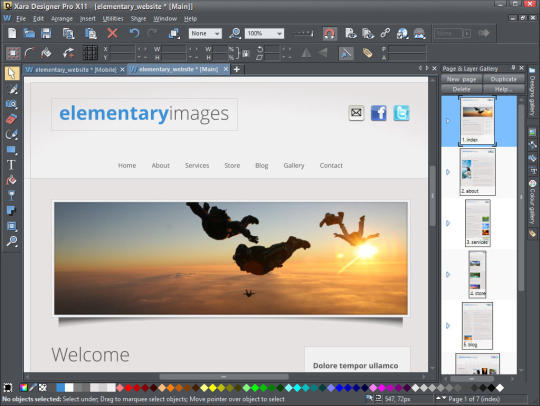Open the Utilities menu
Screen dimensions: 540x406
click(113, 19)
